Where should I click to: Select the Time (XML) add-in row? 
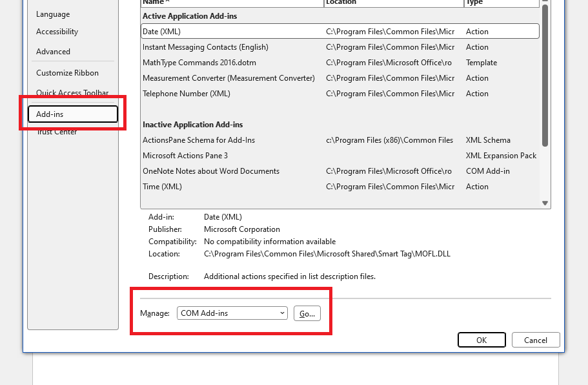coord(340,187)
